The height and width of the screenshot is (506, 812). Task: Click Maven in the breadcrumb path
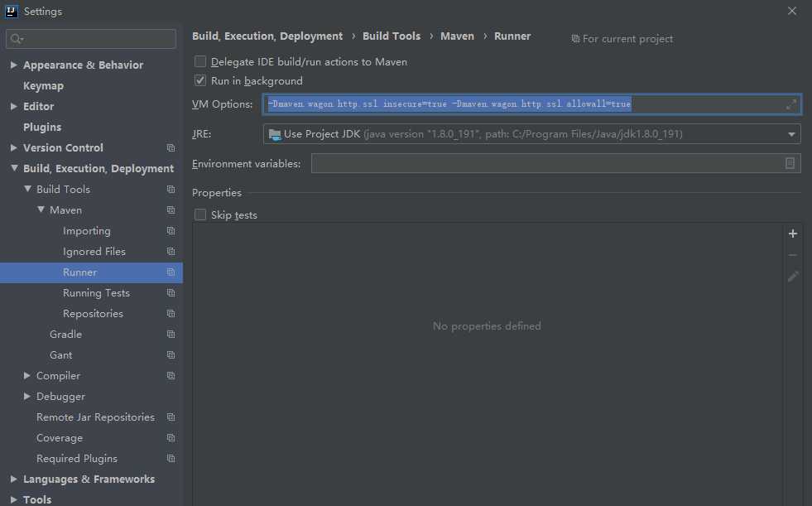coord(457,36)
